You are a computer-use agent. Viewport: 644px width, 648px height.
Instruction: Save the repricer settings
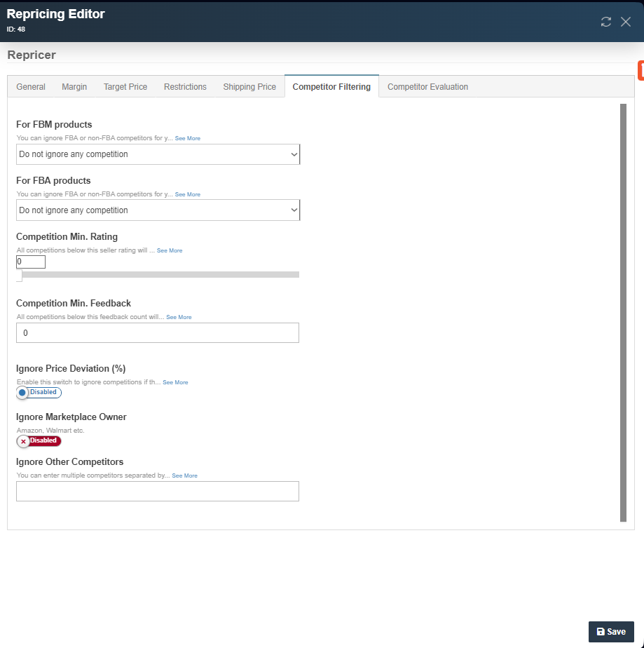pos(611,632)
